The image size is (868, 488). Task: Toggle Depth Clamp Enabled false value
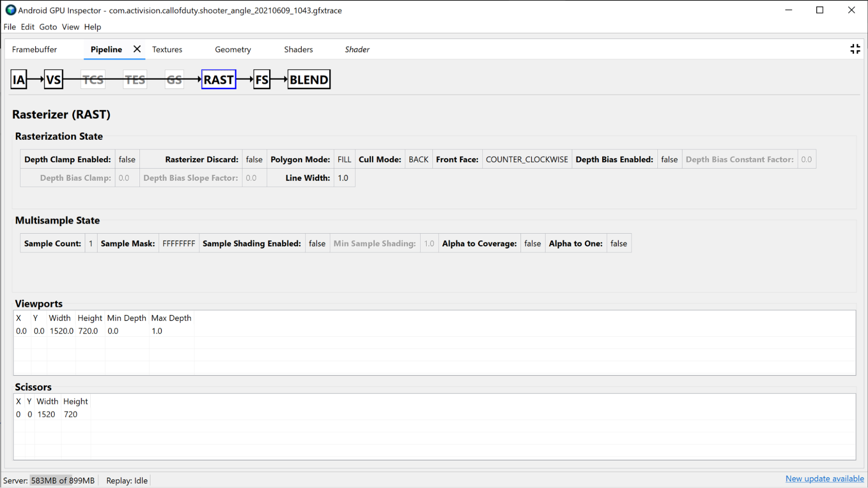click(x=126, y=159)
